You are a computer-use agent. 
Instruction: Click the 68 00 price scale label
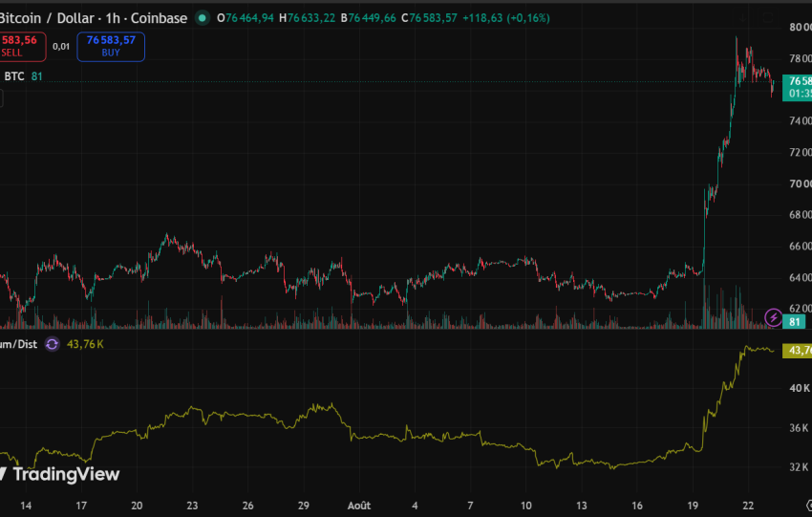pos(801,214)
